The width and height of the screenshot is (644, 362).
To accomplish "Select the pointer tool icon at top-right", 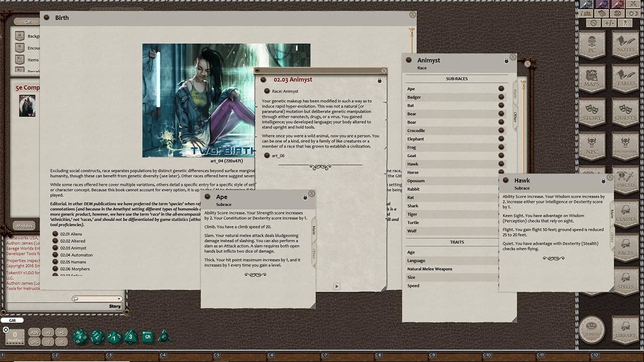I will click(x=624, y=23).
